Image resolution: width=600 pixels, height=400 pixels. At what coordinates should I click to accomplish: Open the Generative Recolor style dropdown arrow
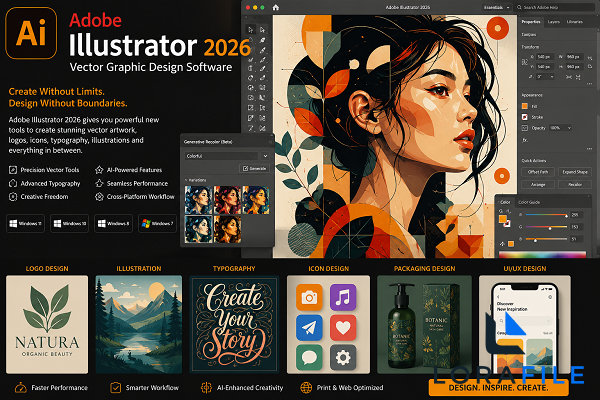tap(265, 156)
